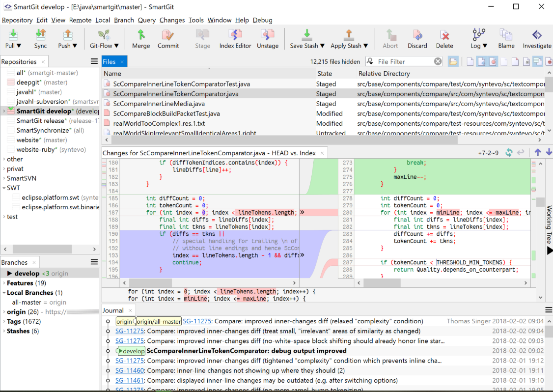
Task: Toggle the page-with-red-minus file filter
Action: 549,61
